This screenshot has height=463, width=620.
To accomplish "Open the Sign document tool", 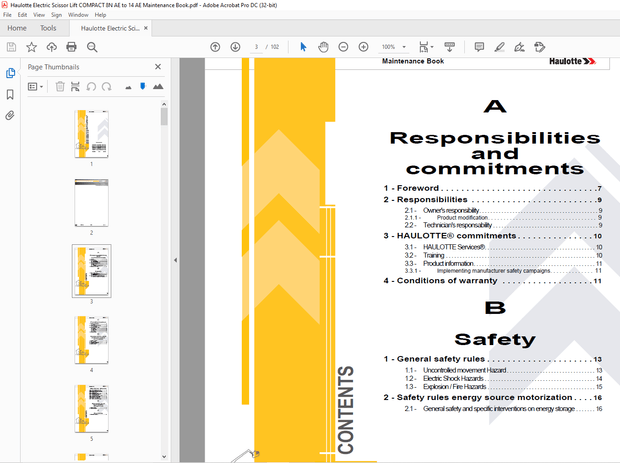I will (x=519, y=47).
